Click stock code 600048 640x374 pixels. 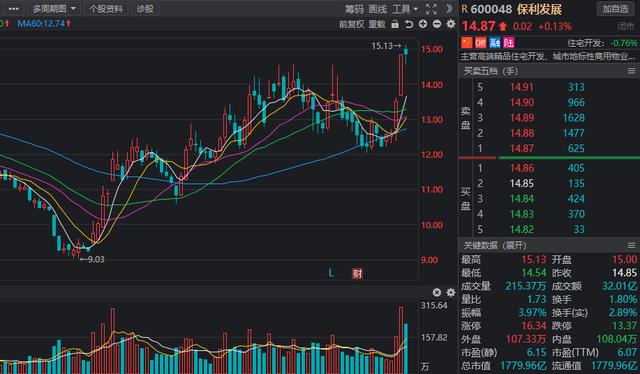click(491, 9)
